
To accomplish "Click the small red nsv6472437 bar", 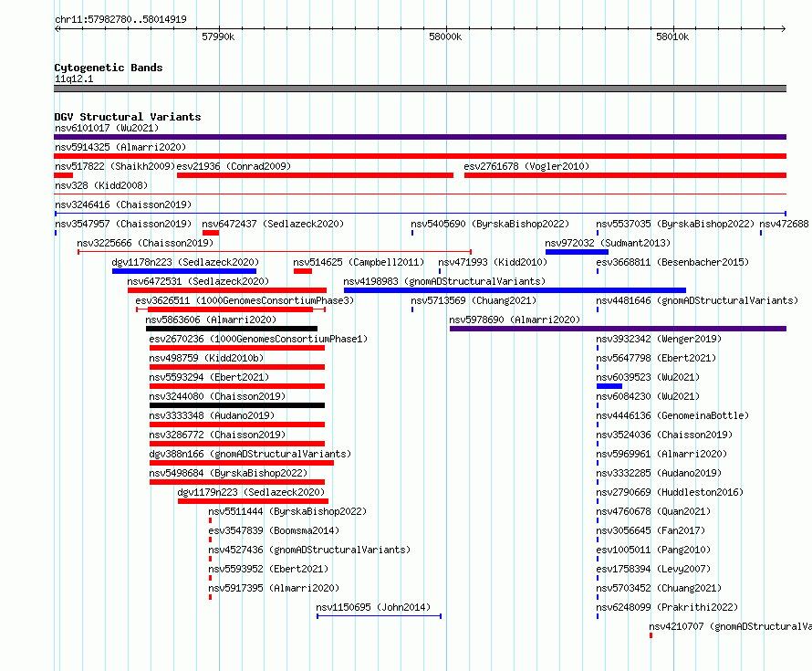I will click(x=211, y=233).
